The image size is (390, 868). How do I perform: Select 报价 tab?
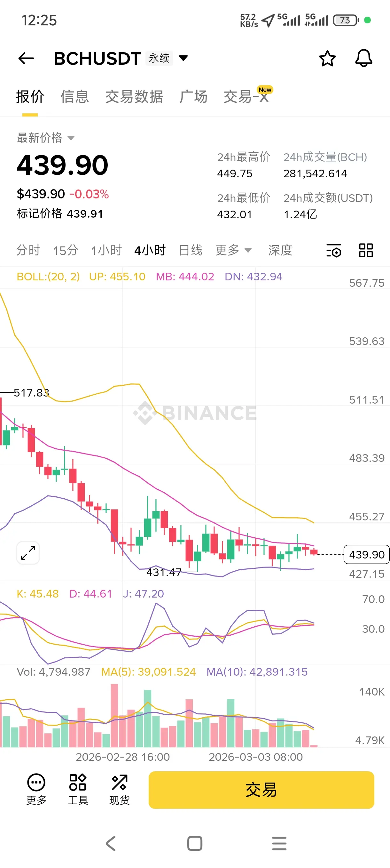(30, 97)
